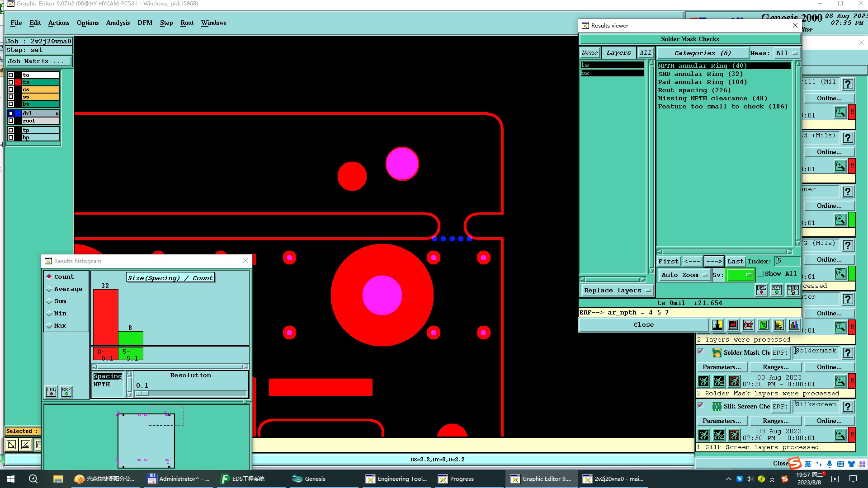Click magnifier icon in Silk Screen check row
The height and width of the screenshot is (488, 868).
pos(840,435)
